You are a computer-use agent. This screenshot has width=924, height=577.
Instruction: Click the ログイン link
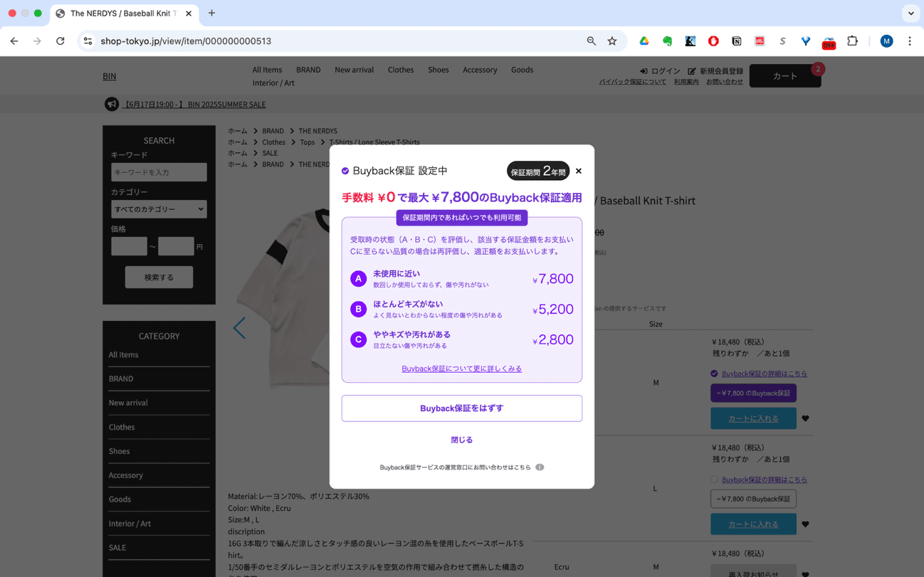click(x=660, y=71)
